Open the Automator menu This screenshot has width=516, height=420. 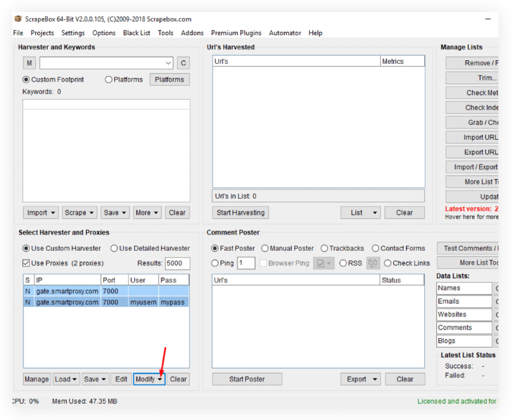click(284, 33)
